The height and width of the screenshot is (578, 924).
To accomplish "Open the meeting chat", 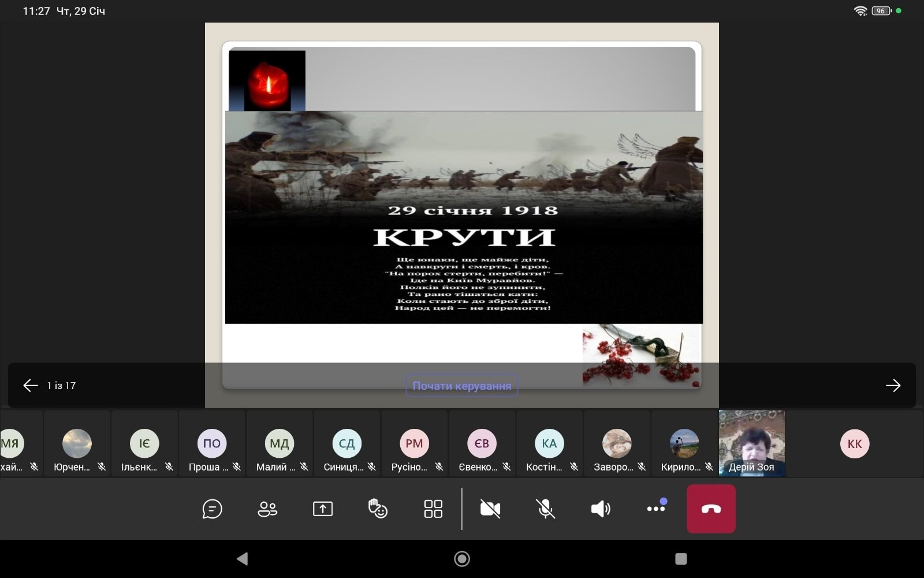I will click(x=212, y=509).
